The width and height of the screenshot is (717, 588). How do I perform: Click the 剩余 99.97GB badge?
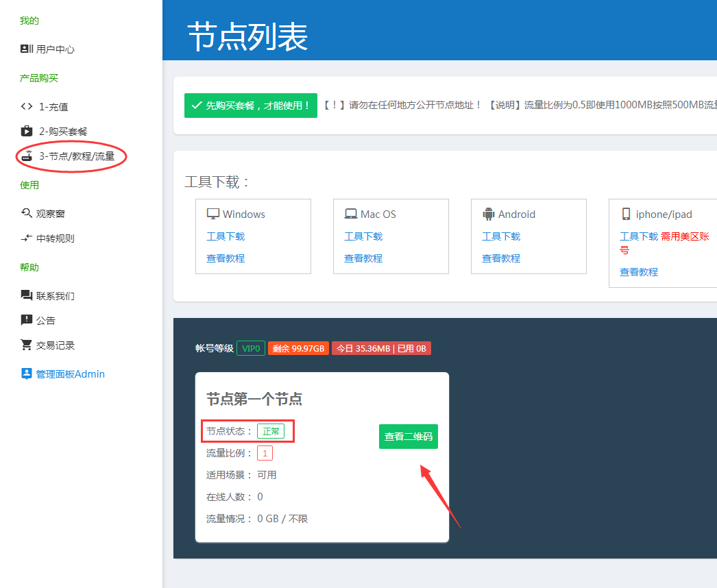pyautogui.click(x=298, y=348)
